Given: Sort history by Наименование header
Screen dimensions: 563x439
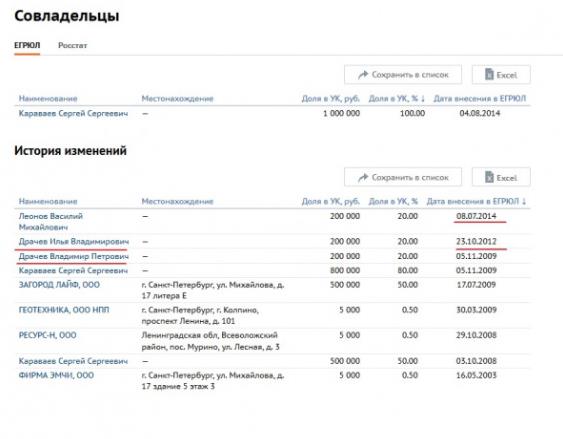Looking at the screenshot, I should 48,201.
